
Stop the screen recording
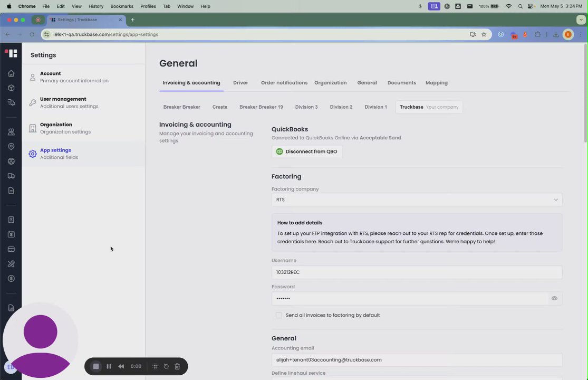tap(96, 366)
